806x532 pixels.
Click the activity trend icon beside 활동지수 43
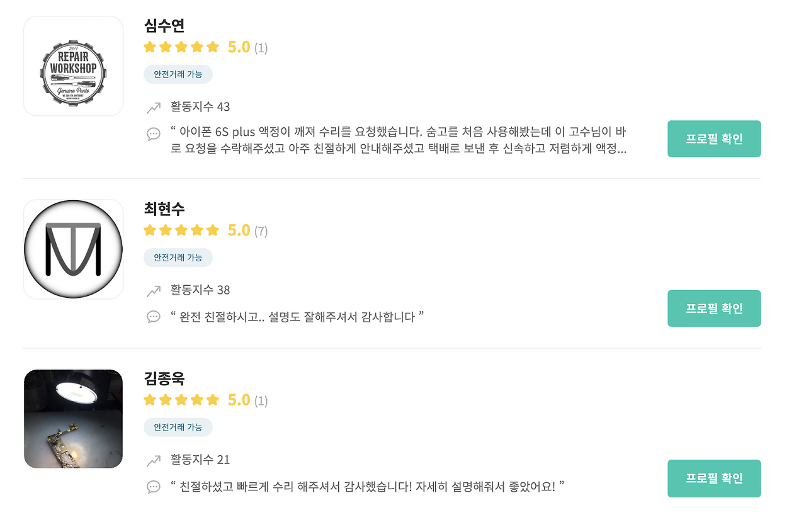(x=154, y=108)
